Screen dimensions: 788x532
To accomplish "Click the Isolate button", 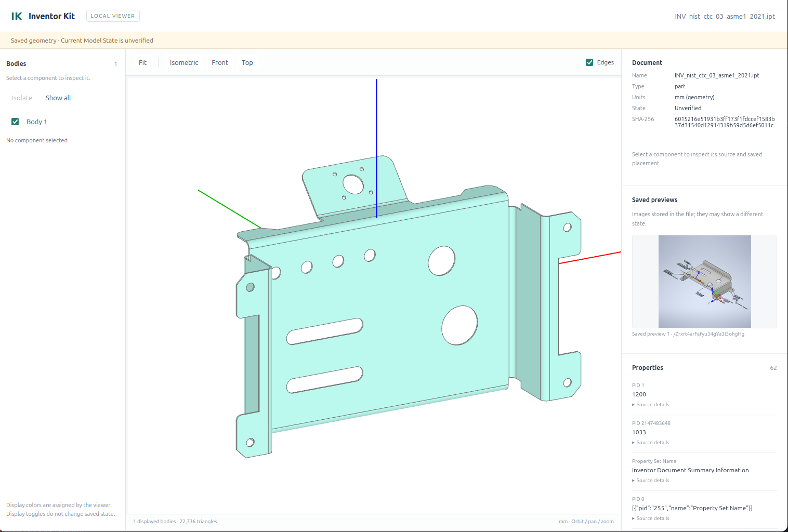I will tap(22, 98).
